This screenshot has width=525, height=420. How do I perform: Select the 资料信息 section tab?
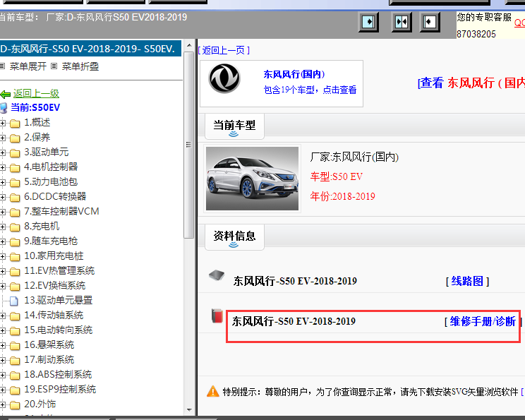tap(234, 236)
